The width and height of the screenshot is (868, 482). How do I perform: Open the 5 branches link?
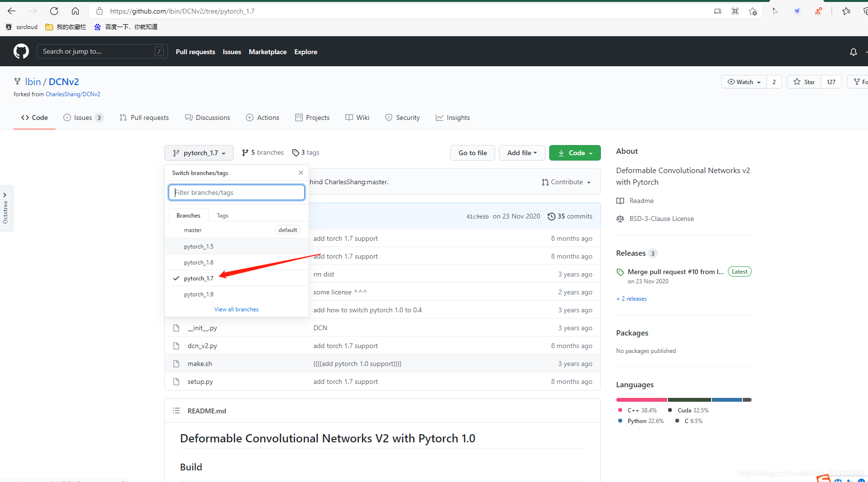pyautogui.click(x=263, y=152)
